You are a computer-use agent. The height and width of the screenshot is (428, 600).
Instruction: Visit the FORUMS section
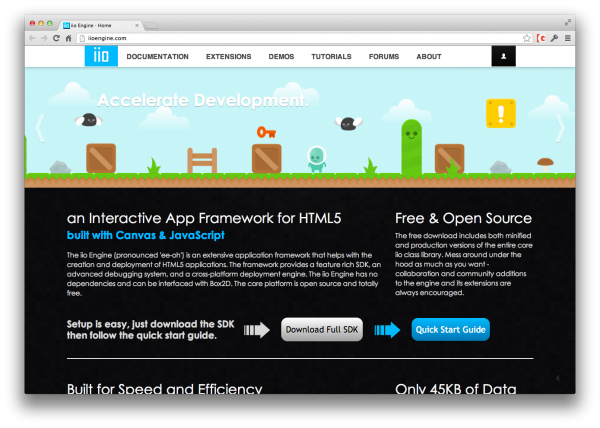(384, 57)
